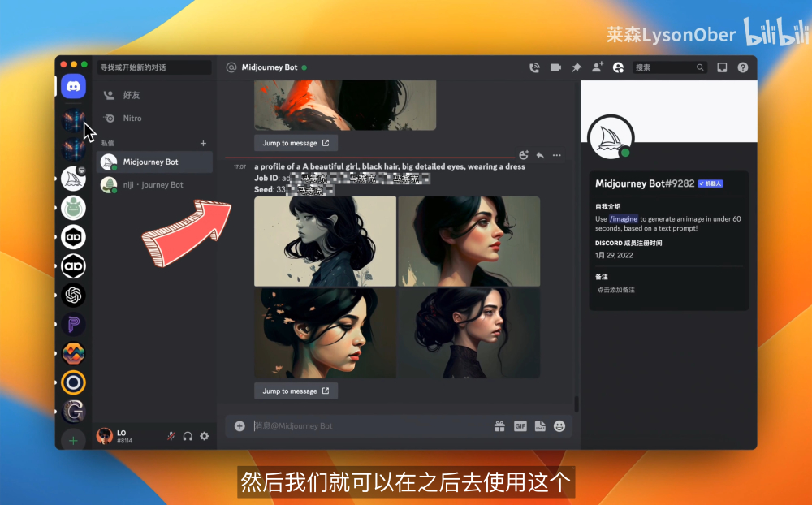Open more options for the message

[x=557, y=155]
